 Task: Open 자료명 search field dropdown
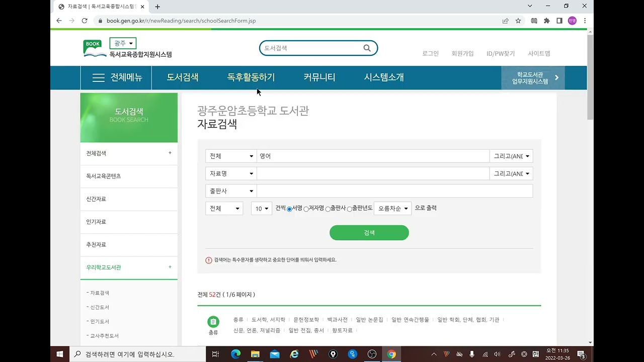pyautogui.click(x=231, y=173)
